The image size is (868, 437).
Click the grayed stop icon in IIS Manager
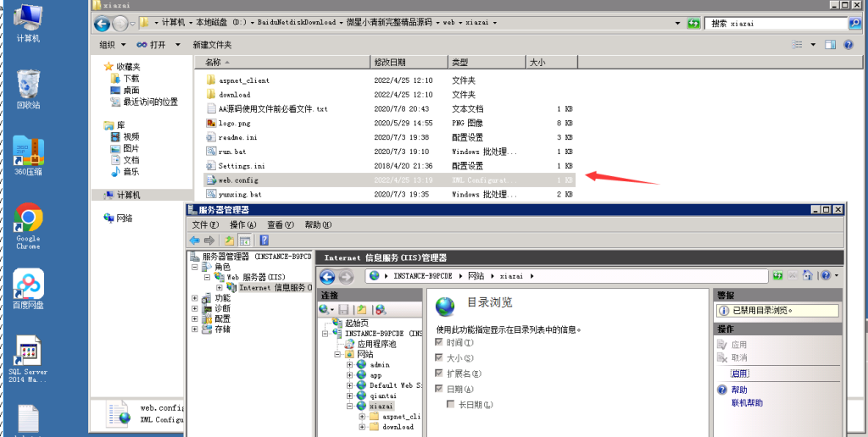[x=793, y=275]
